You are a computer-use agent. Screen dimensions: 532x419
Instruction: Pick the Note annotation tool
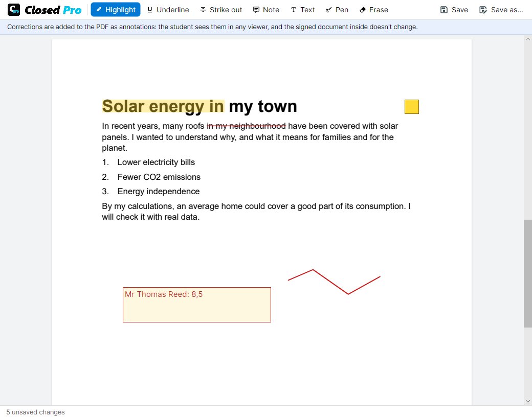point(267,10)
